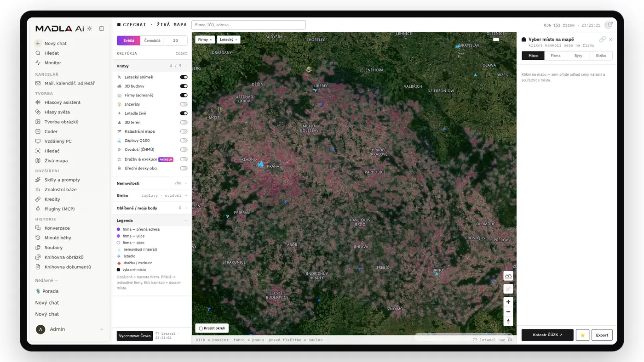Open Katastr ČÚZK link button
Image resolution: width=644 pixels, height=362 pixels.
[x=547, y=335]
